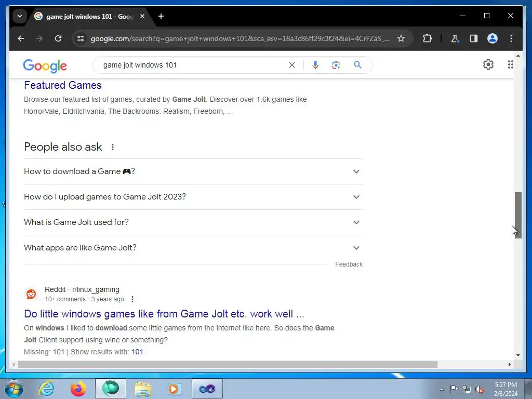Viewport: 532px width, 399px height.
Task: View site information icon in address bar
Action: [81, 38]
